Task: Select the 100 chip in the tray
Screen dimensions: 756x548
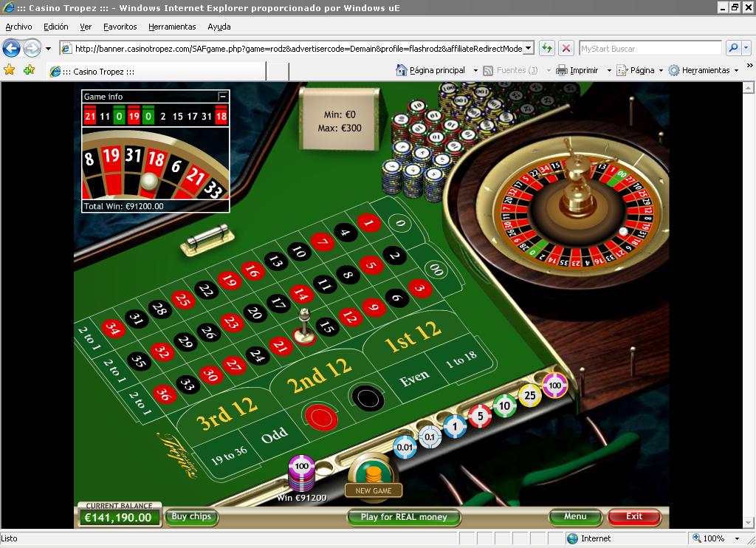Action: [x=555, y=386]
